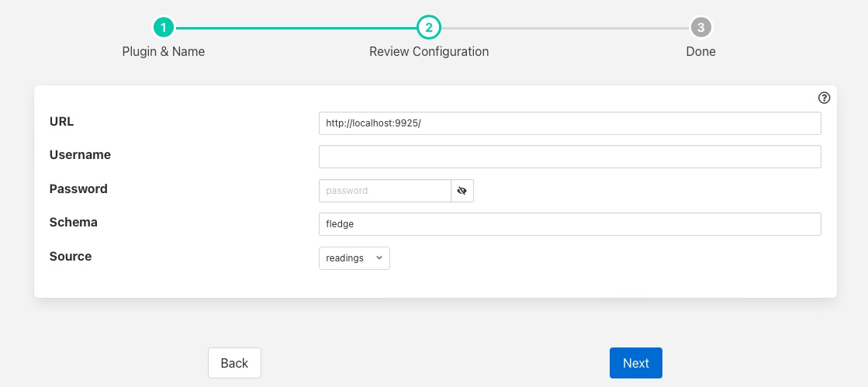Click the URL field containing http://localhost:9925/
Image resolution: width=868 pixels, height=387 pixels.
coord(569,123)
